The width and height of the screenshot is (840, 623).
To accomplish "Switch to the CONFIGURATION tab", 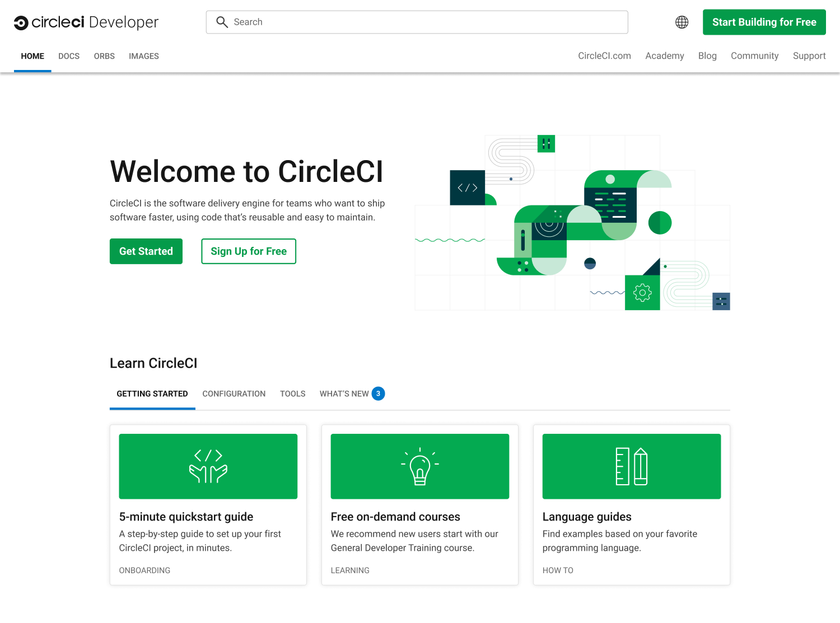I will (x=234, y=394).
